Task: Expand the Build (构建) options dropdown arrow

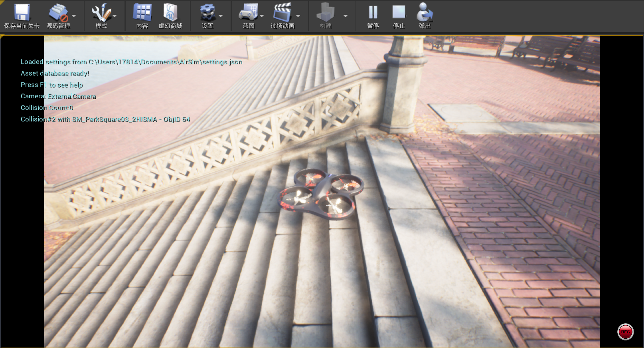Action: (x=346, y=16)
